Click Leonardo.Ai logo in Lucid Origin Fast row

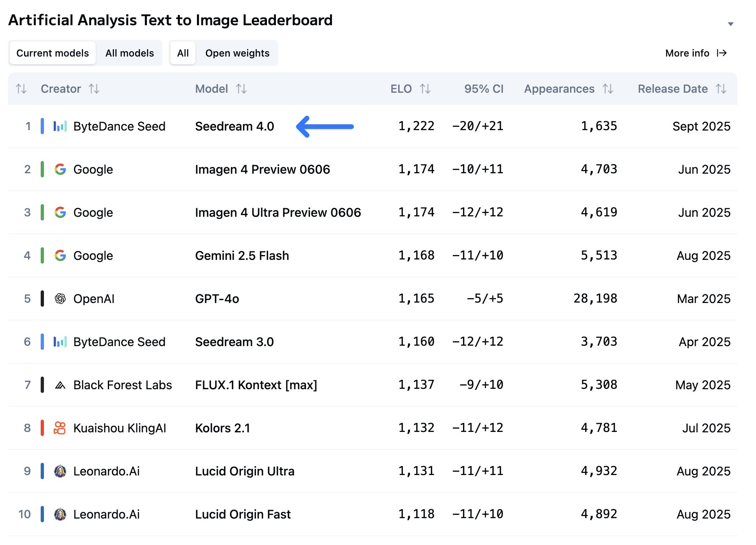click(x=60, y=514)
